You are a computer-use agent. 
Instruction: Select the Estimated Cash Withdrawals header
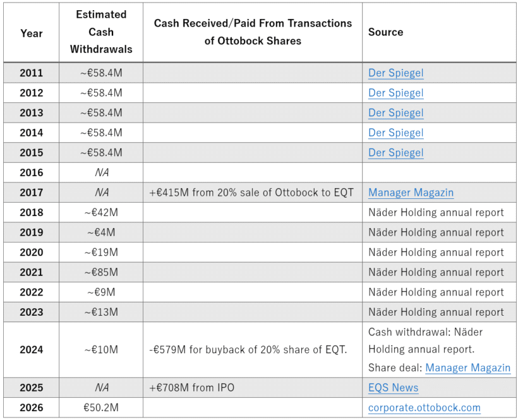101,33
